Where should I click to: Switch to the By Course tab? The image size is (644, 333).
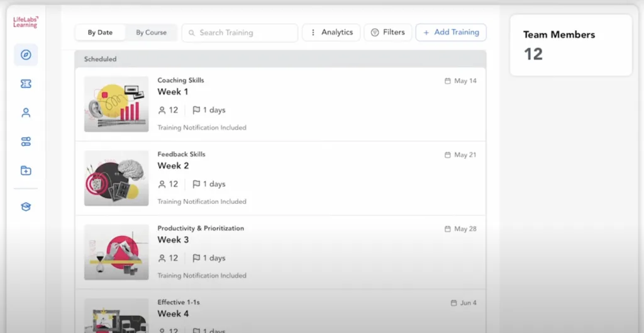pyautogui.click(x=151, y=33)
